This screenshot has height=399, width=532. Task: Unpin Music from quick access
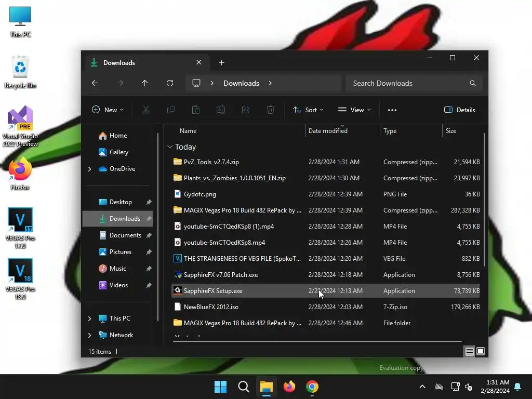(149, 269)
